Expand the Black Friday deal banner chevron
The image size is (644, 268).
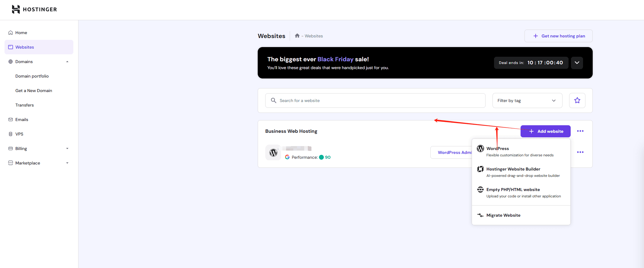click(577, 63)
